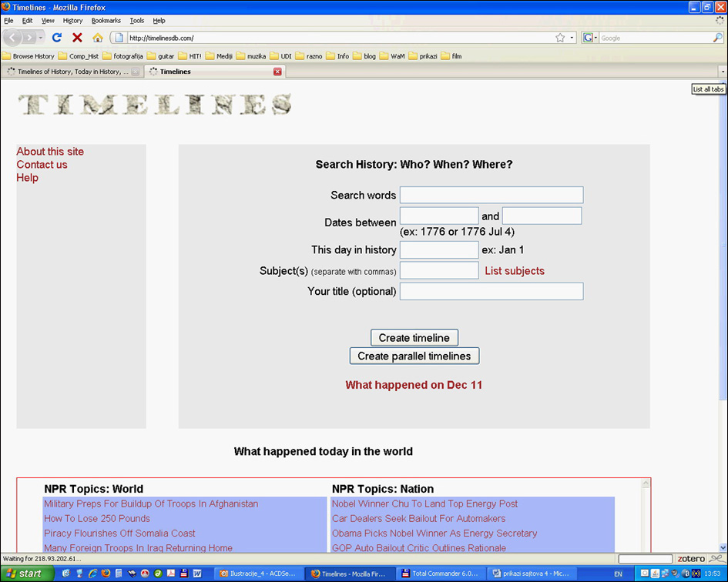Click the Search words input field
728x582 pixels.
coord(491,195)
